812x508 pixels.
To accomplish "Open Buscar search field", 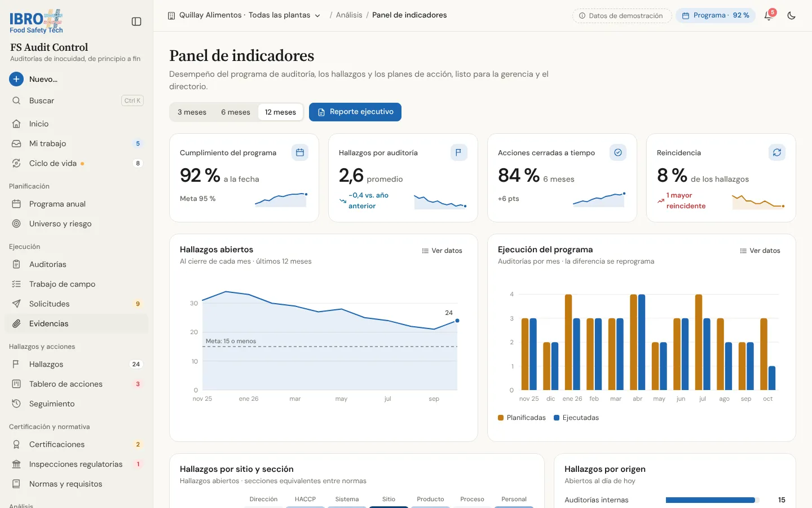I will [x=77, y=100].
